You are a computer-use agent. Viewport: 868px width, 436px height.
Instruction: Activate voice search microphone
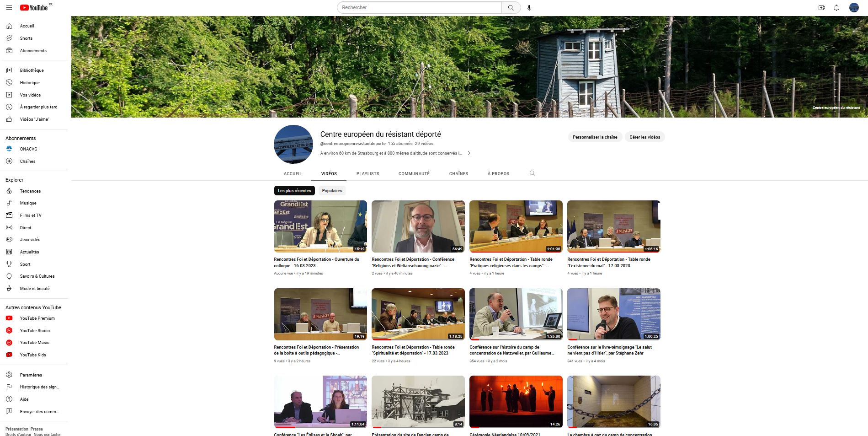(529, 8)
